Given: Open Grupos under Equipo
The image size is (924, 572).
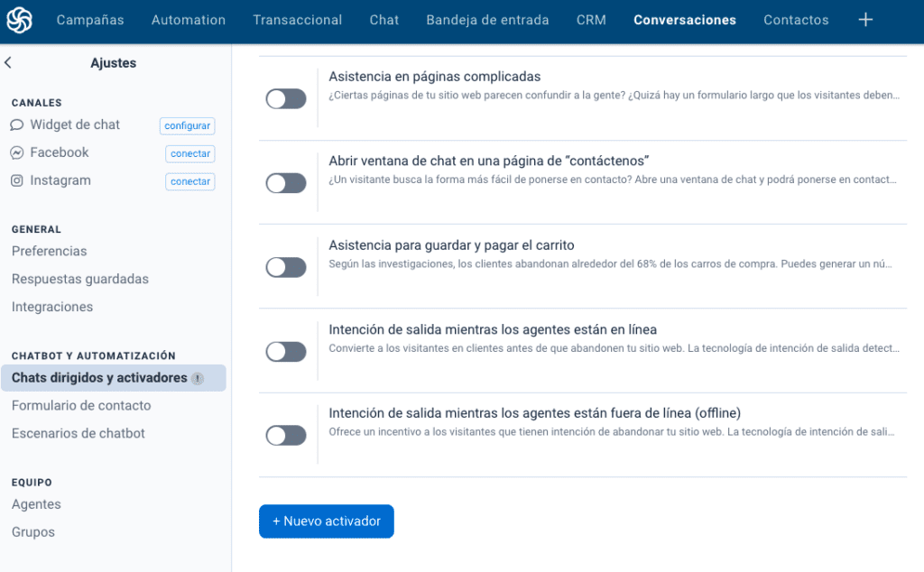Looking at the screenshot, I should [x=33, y=532].
